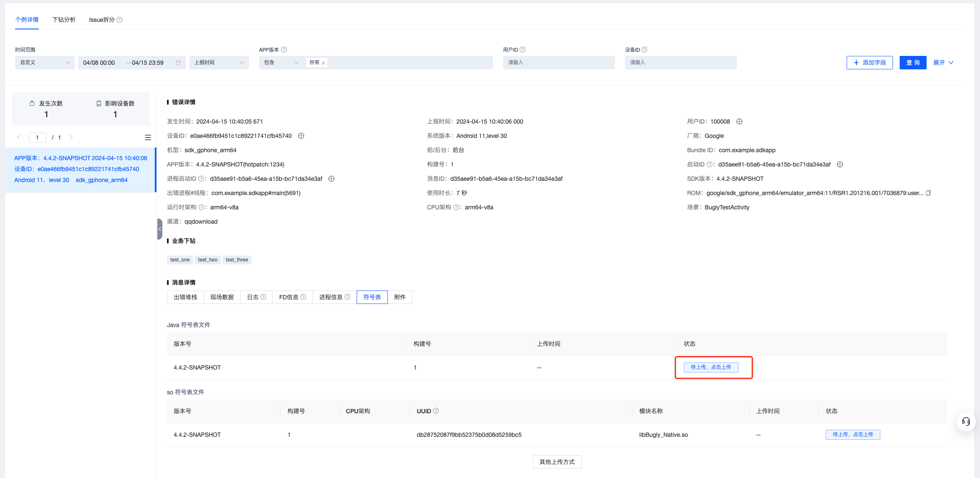Copy the ROM string using copy icon
Screen dimensions: 980x478
[928, 193]
